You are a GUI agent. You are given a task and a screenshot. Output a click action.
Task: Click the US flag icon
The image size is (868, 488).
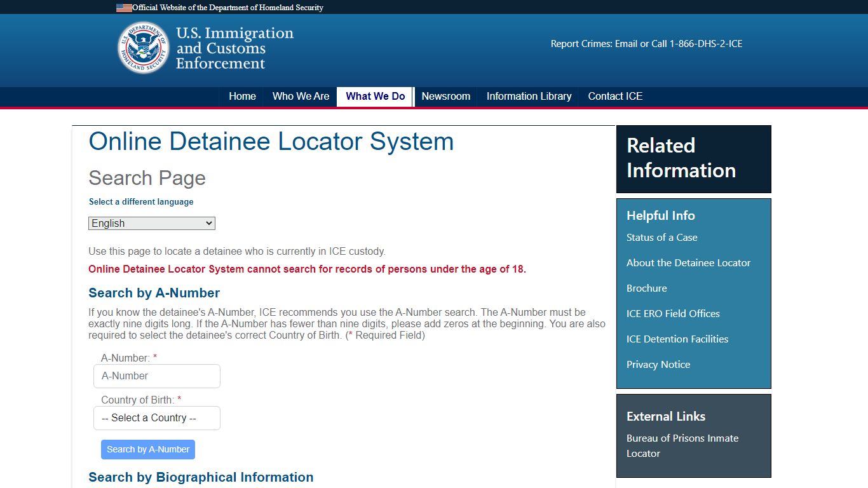[x=124, y=8]
